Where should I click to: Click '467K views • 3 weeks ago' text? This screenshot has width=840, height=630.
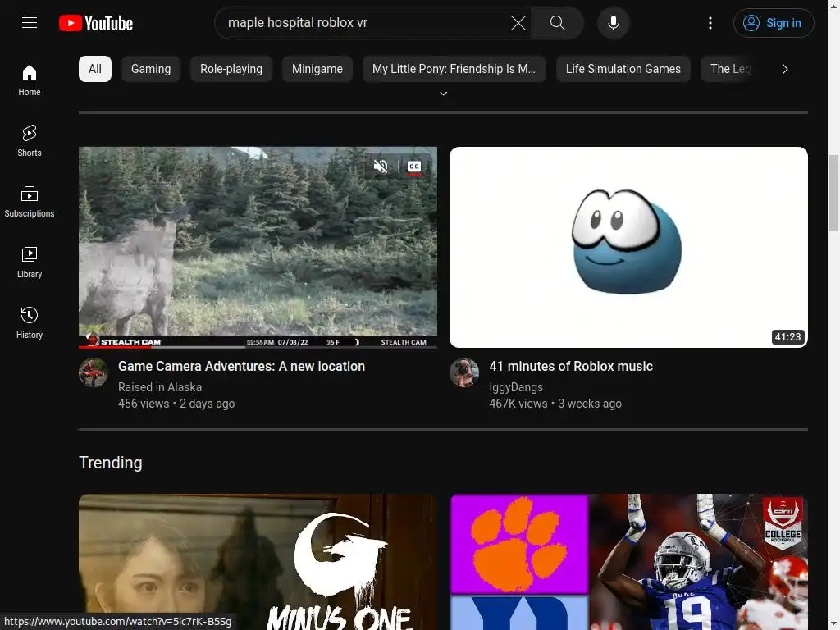click(555, 404)
